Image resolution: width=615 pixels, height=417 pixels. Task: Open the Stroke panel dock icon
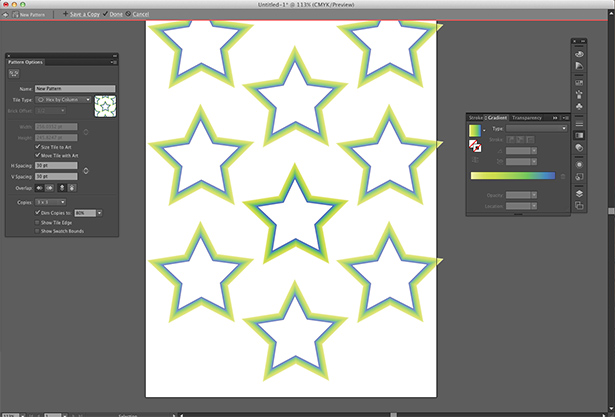click(579, 124)
